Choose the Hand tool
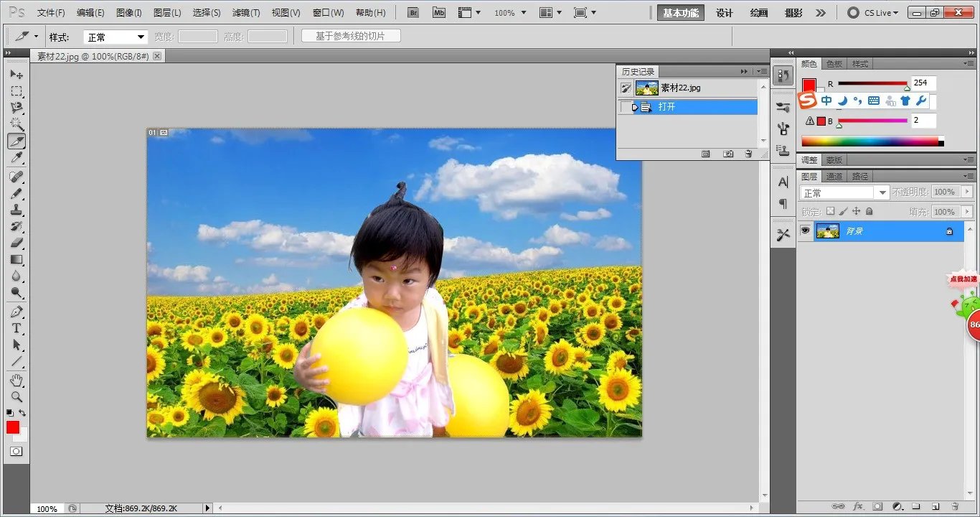Viewport: 980px width, 517px height. 16,380
